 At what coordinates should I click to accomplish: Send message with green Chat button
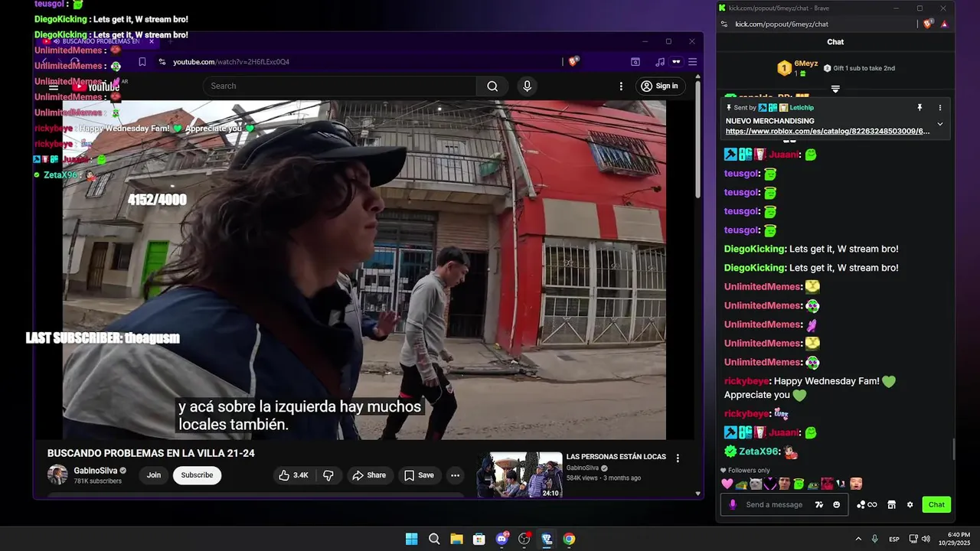click(936, 504)
